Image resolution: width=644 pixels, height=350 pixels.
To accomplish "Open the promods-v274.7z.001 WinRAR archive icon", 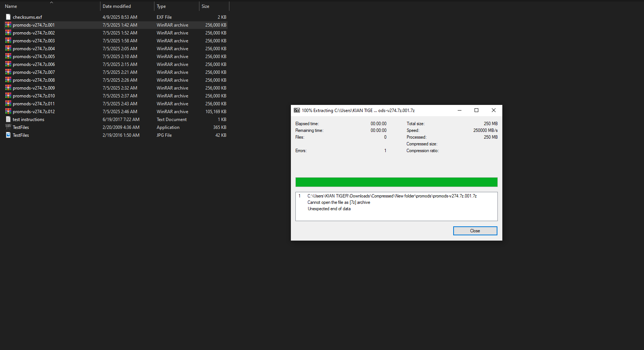I will pyautogui.click(x=8, y=25).
